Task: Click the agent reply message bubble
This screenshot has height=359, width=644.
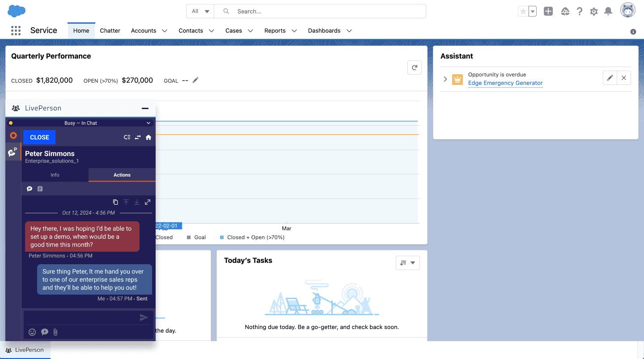Action: tap(94, 279)
